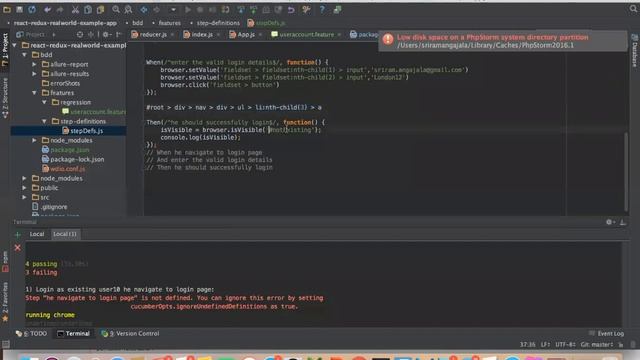Open terminal panel settings gear

pyautogui.click(x=609, y=222)
